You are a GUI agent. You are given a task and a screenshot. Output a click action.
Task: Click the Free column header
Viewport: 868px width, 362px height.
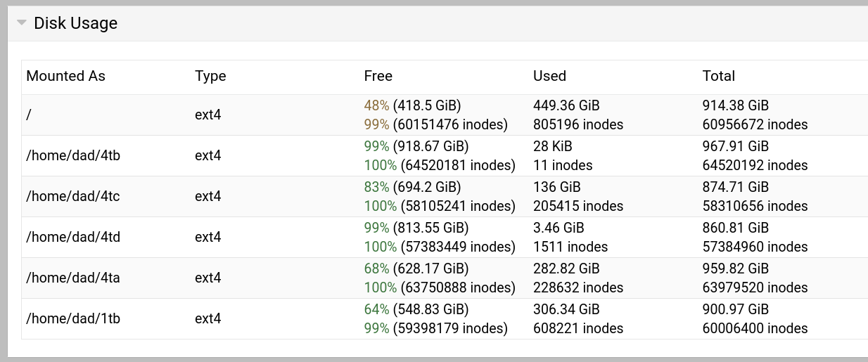click(x=378, y=76)
